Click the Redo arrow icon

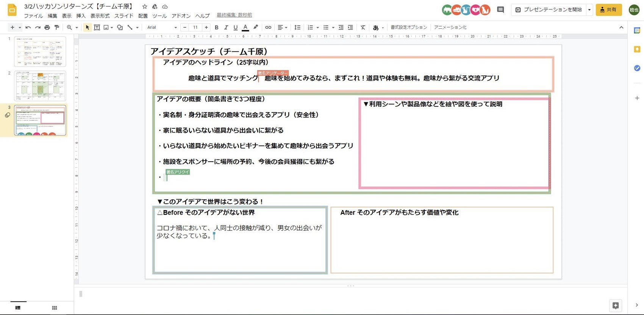point(38,27)
